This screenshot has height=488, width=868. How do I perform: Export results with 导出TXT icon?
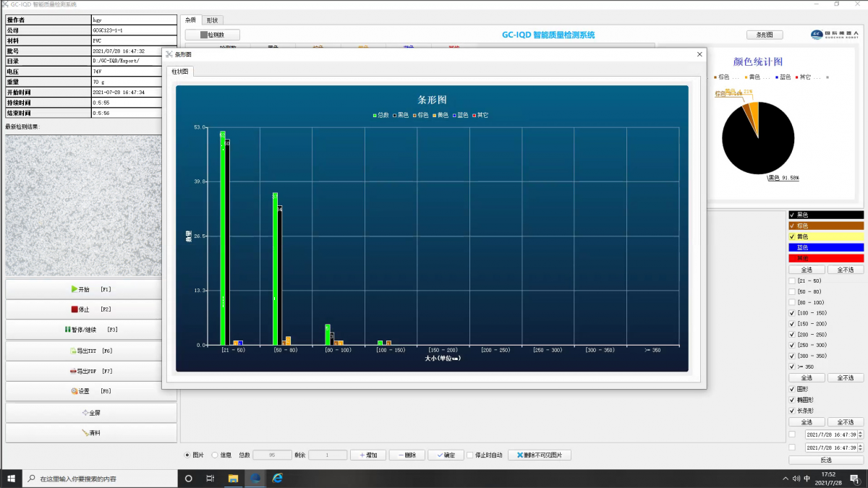coord(72,351)
